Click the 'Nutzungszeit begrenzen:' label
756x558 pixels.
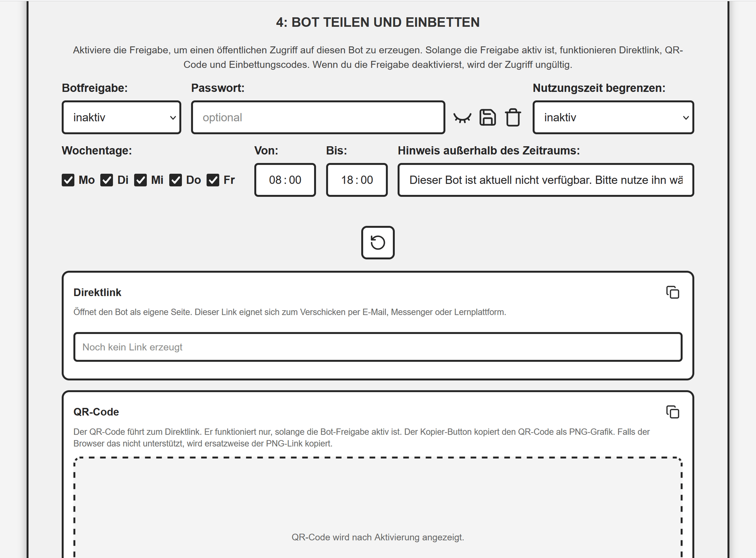click(599, 88)
